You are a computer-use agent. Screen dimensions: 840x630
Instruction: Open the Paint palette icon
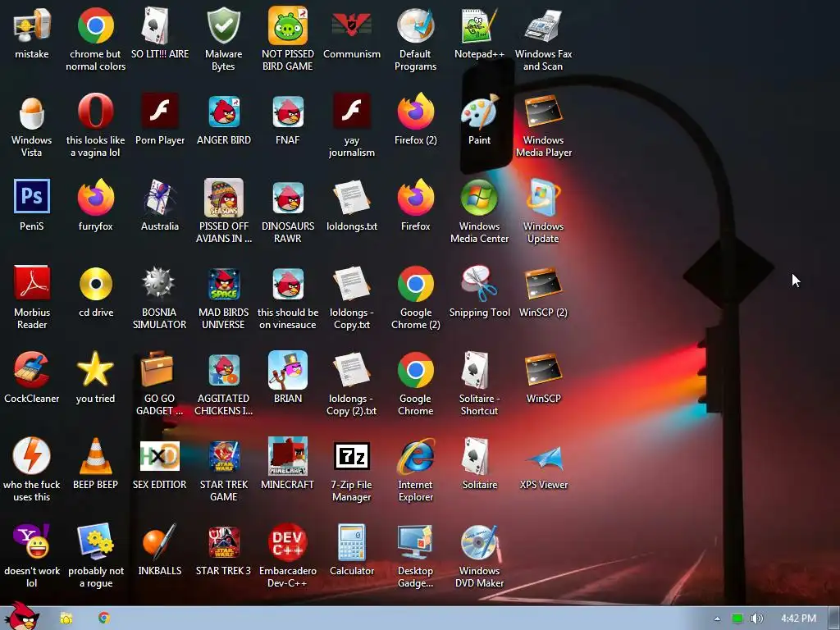(x=479, y=112)
